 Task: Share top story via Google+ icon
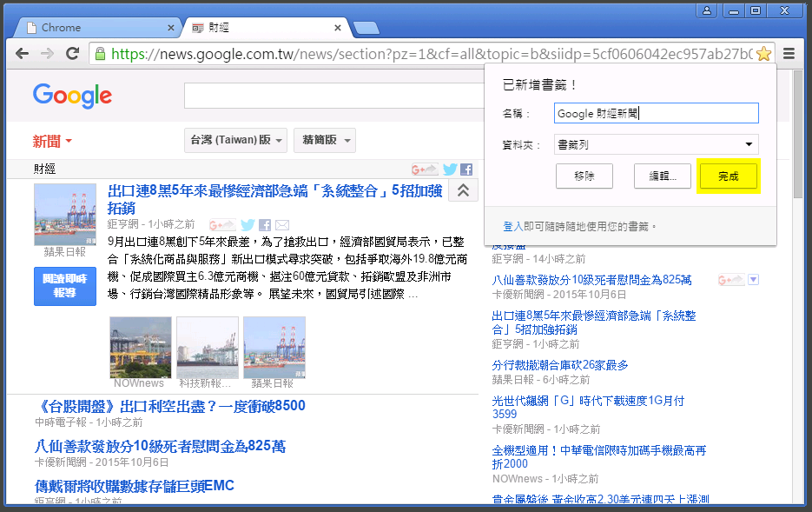click(222, 225)
